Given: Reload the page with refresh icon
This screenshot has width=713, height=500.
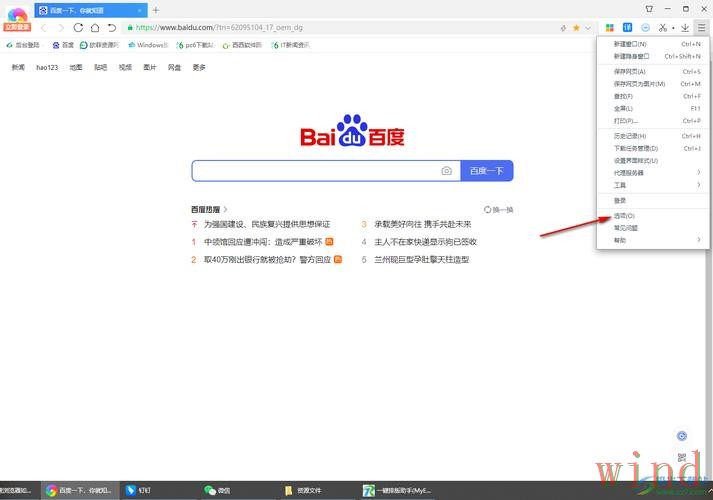Looking at the screenshot, I should click(78, 28).
